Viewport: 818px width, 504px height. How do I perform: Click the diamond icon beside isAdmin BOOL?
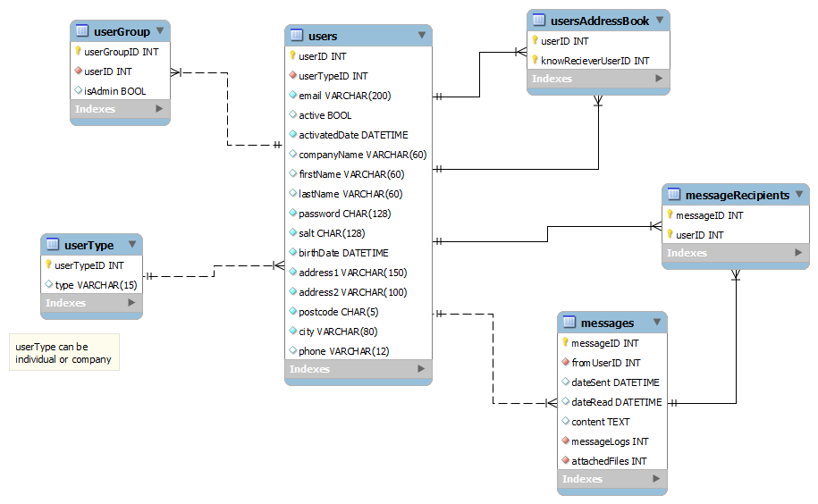tap(79, 91)
